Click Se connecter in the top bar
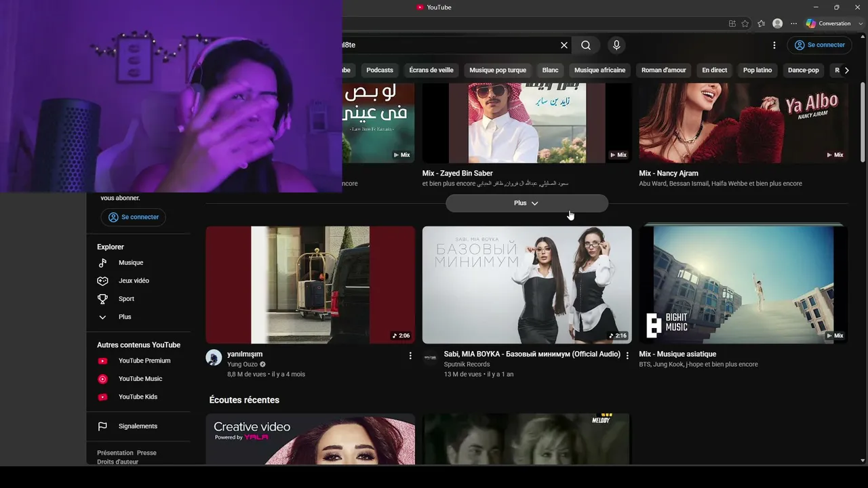868x488 pixels. point(819,45)
